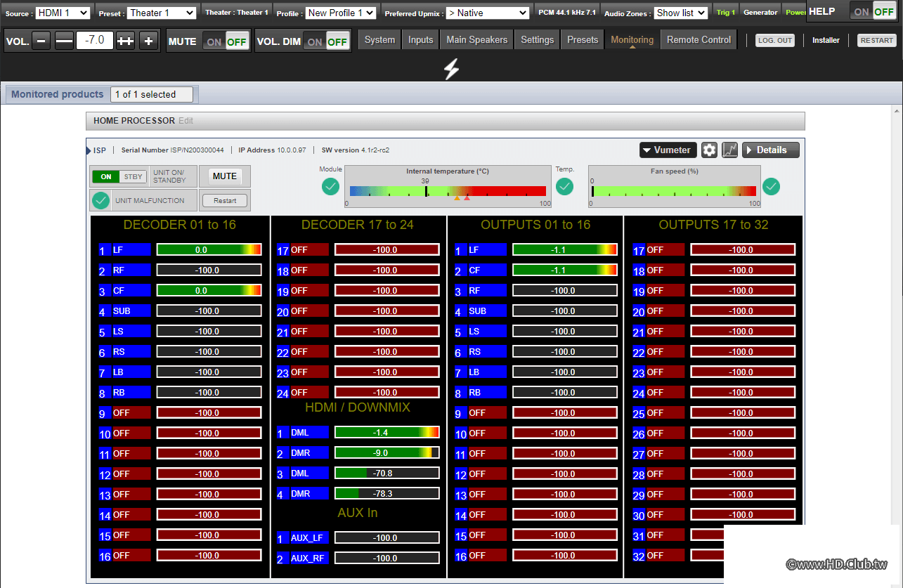Click the Unit Malfunction check icon
This screenshot has height=588, width=903.
[101, 200]
